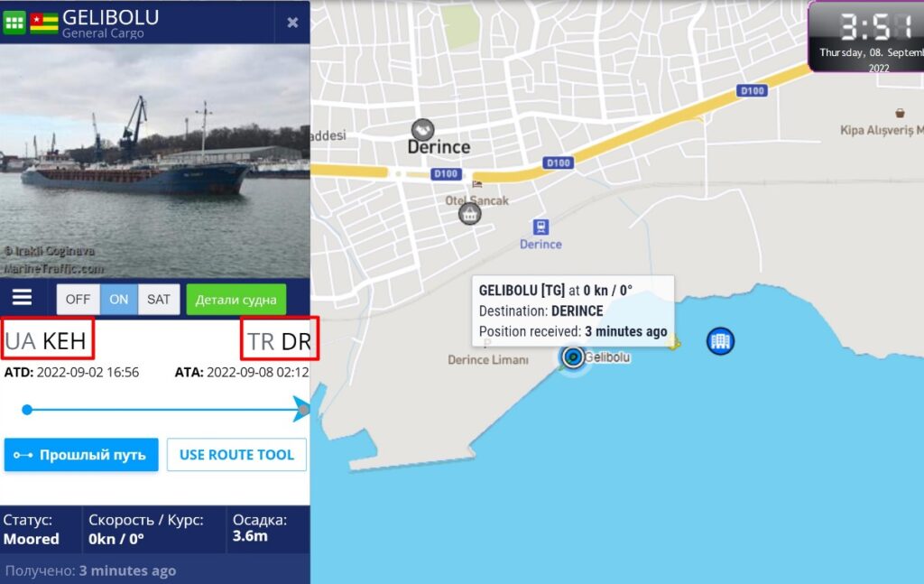Screen dimensions: 924x584
Task: Click the blue port building icon
Action: [720, 340]
